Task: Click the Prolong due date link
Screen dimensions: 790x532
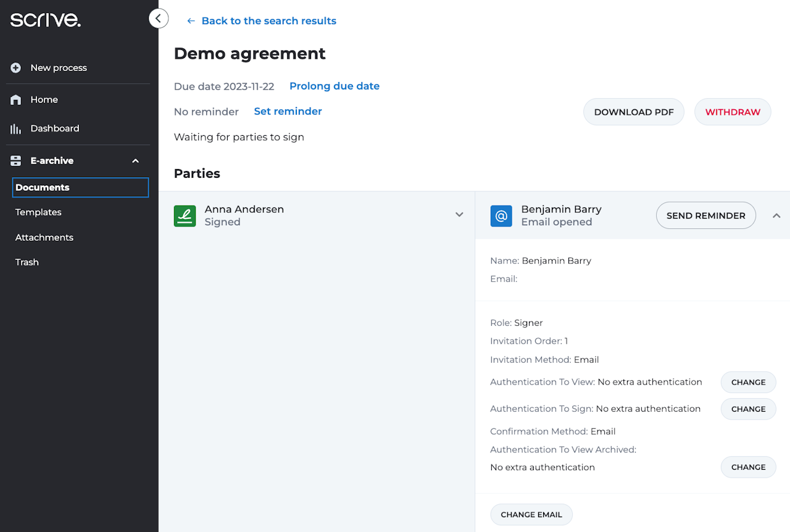Action: pyautogui.click(x=335, y=86)
